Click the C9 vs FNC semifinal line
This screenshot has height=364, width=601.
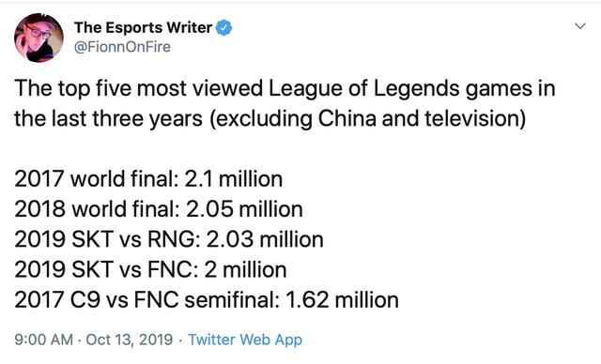point(207,300)
